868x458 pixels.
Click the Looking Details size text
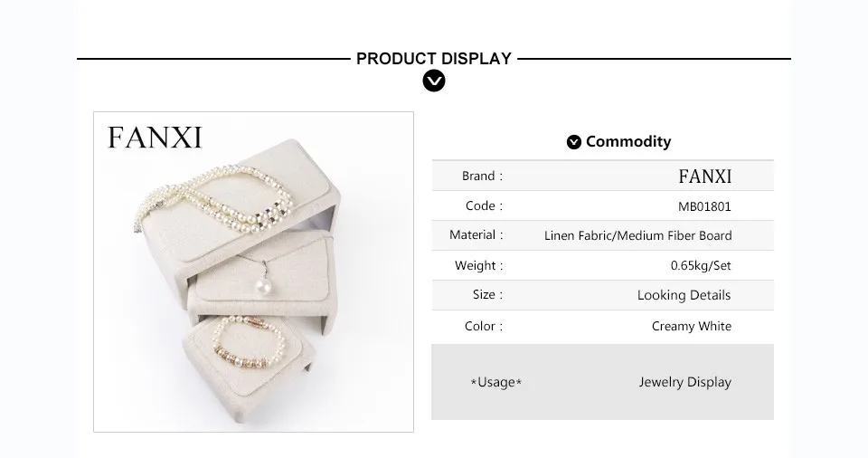pyautogui.click(x=684, y=295)
